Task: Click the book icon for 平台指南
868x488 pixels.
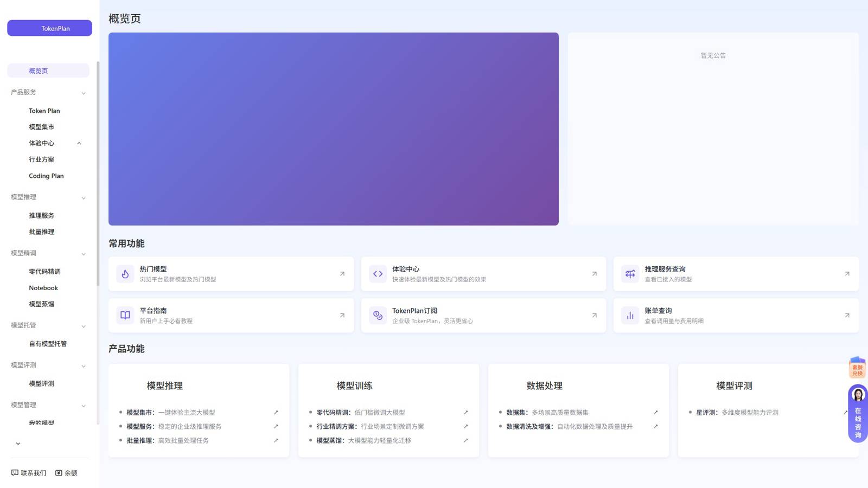Action: click(x=125, y=315)
